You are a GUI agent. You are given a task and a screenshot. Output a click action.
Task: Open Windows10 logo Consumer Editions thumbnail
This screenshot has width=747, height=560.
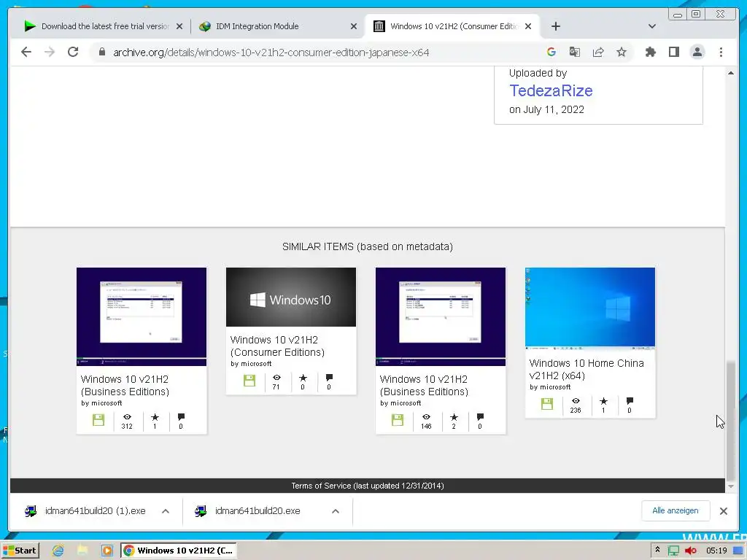pyautogui.click(x=291, y=297)
